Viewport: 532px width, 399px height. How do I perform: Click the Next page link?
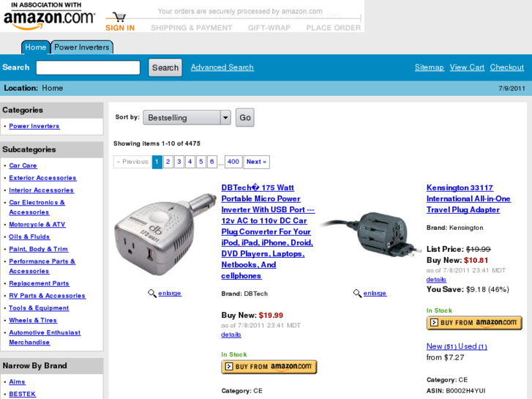[257, 162]
